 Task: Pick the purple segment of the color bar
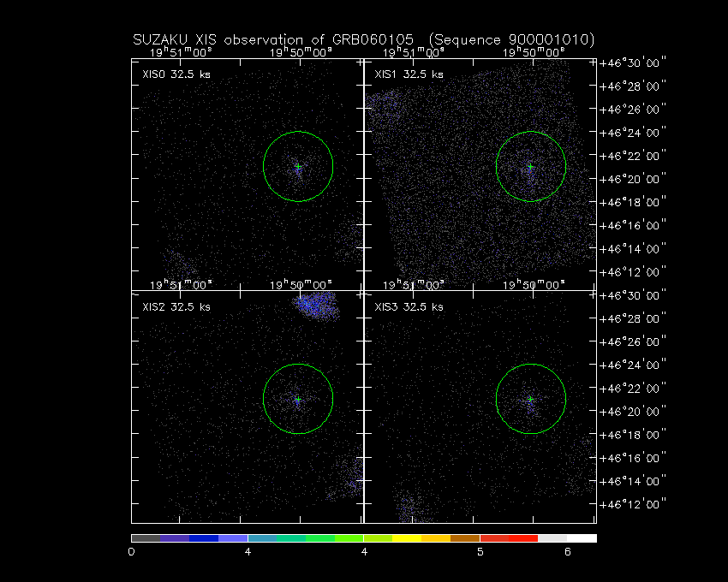coord(175,538)
